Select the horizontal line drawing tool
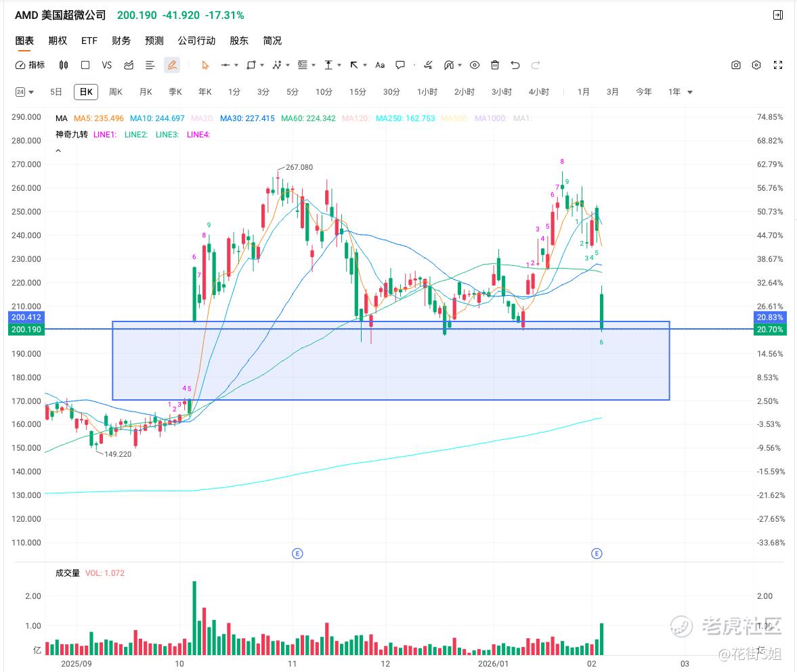Screen dimensions: 797x672 (x=225, y=65)
